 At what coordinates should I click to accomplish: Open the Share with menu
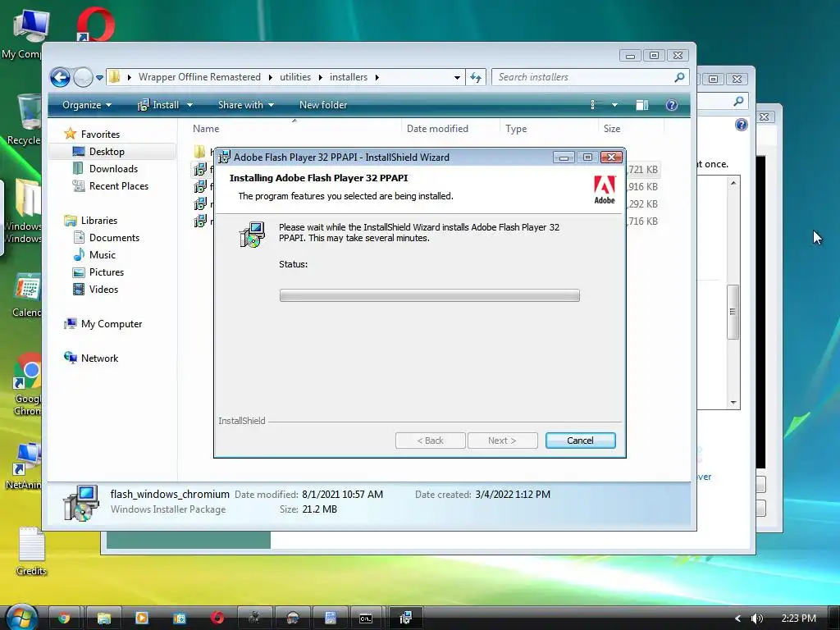(246, 105)
